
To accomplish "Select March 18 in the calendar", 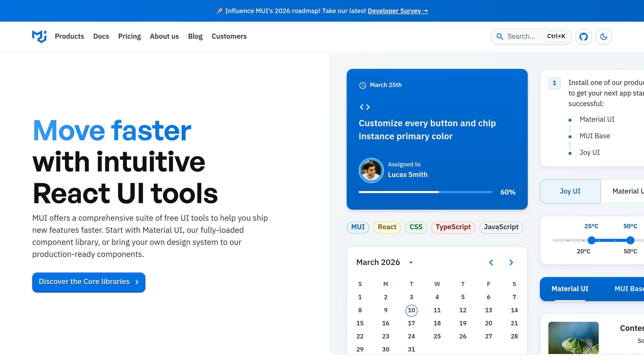I will pos(437,323).
